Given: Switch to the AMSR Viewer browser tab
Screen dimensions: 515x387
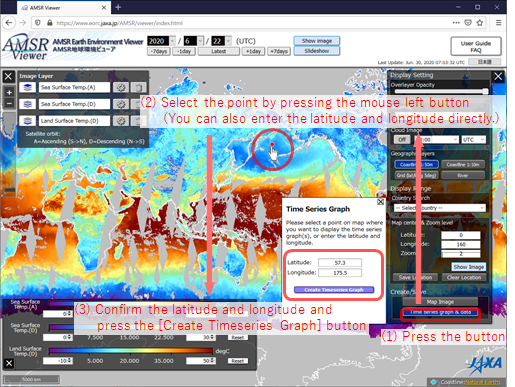Looking at the screenshot, I should click(x=63, y=7).
